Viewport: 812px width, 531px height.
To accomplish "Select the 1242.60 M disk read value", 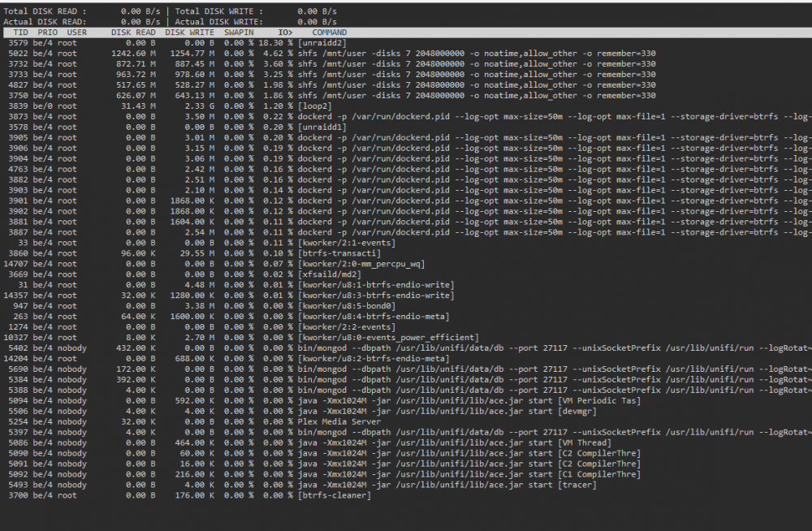I will click(133, 54).
